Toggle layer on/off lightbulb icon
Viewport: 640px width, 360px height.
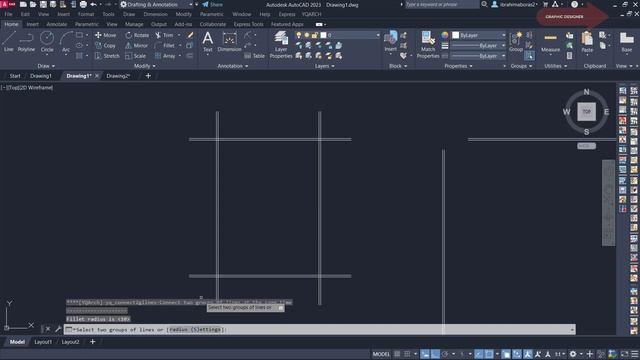(x=299, y=36)
